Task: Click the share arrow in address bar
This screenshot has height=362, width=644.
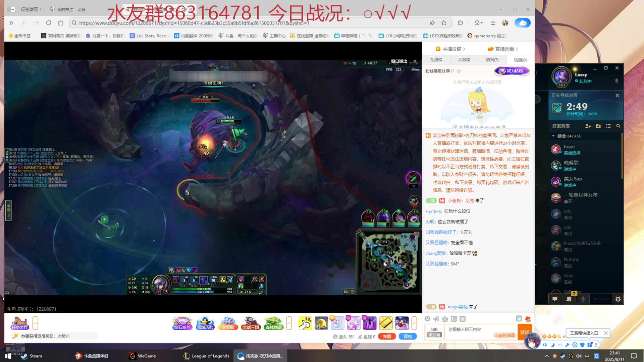Action: tap(432, 23)
